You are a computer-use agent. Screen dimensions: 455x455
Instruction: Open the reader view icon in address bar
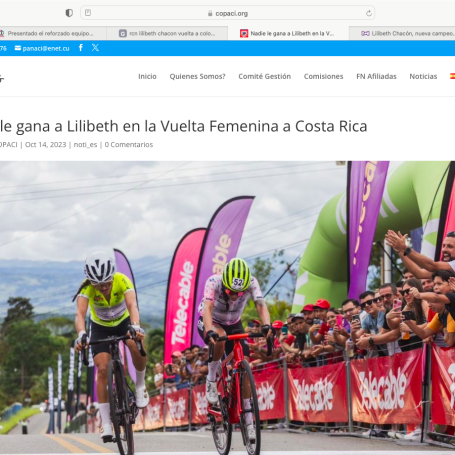tap(88, 13)
